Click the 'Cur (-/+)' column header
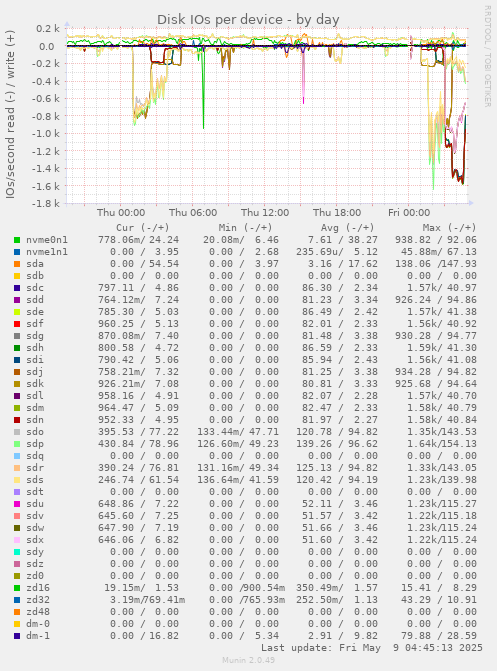 (143, 228)
